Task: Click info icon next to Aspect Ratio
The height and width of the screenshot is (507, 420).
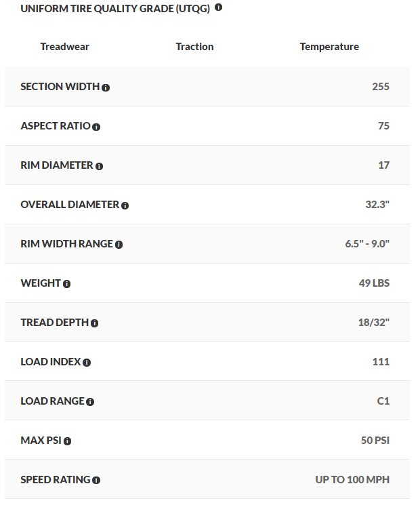Action: [x=96, y=127]
